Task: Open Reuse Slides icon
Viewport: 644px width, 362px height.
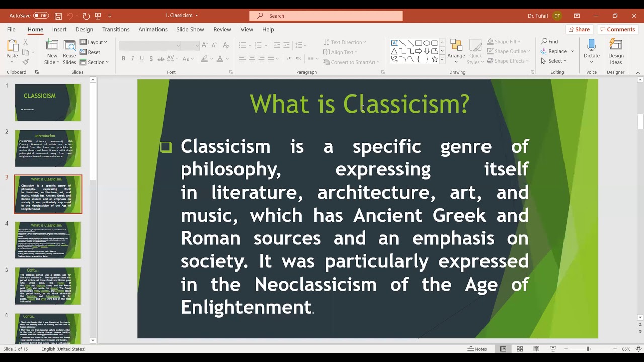Action: 69,46
